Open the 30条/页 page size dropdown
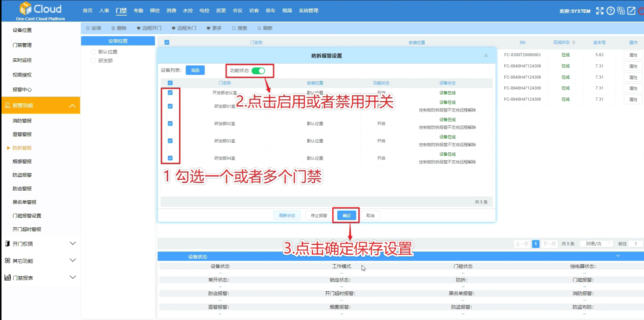The height and width of the screenshot is (320, 644). pos(596,244)
